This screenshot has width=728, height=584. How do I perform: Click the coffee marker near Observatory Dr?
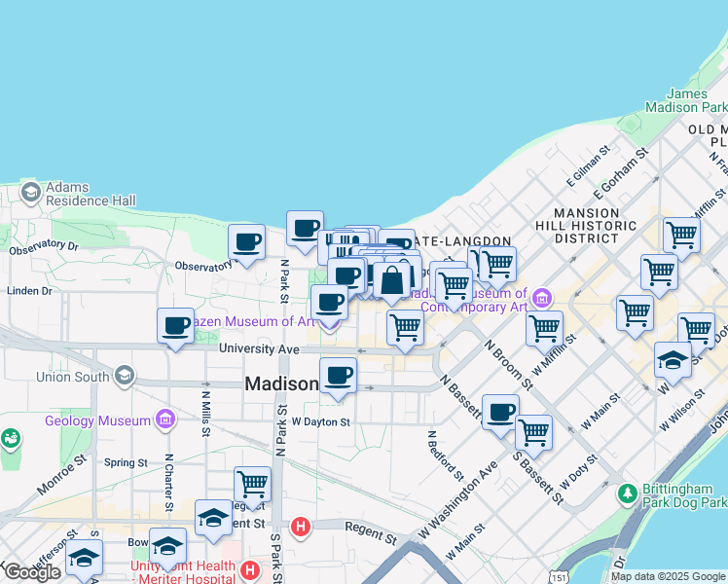(246, 242)
